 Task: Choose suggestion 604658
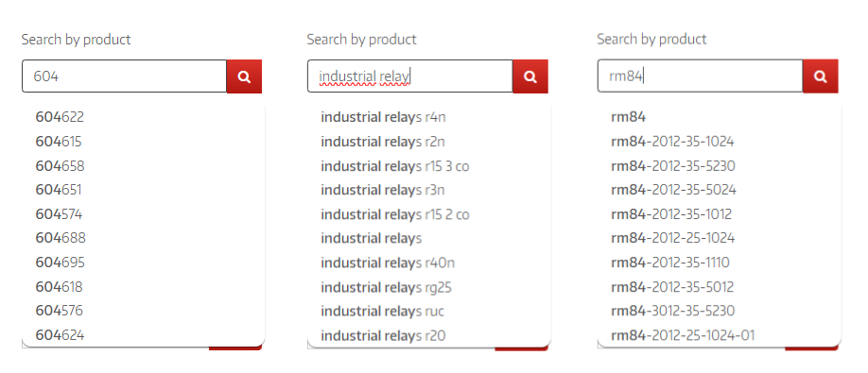(60, 166)
